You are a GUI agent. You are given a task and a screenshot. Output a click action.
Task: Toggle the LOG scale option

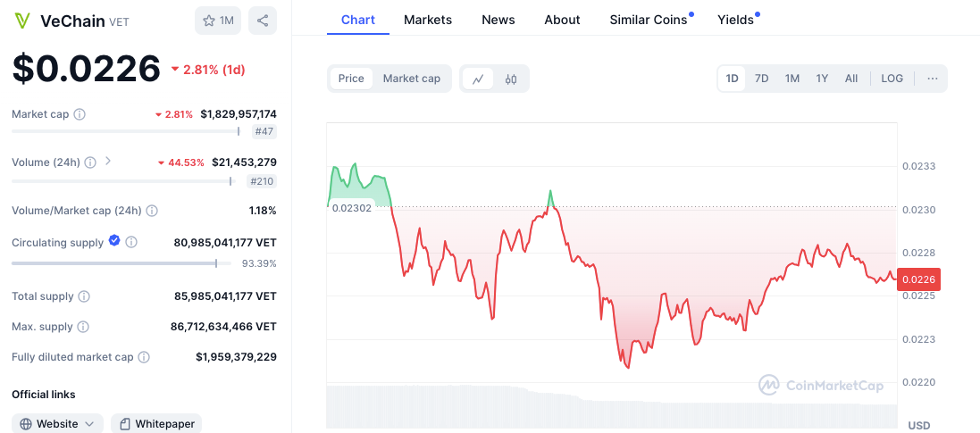pos(892,79)
